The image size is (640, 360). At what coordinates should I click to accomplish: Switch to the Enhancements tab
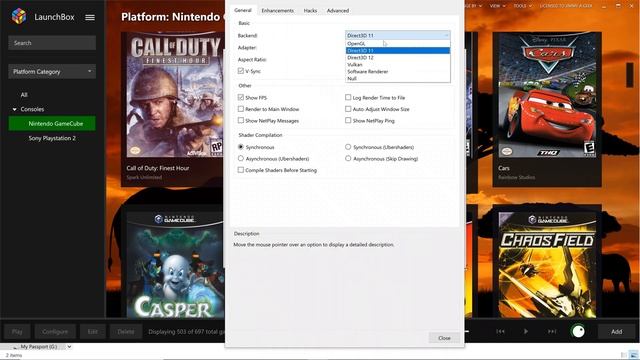pos(278,11)
